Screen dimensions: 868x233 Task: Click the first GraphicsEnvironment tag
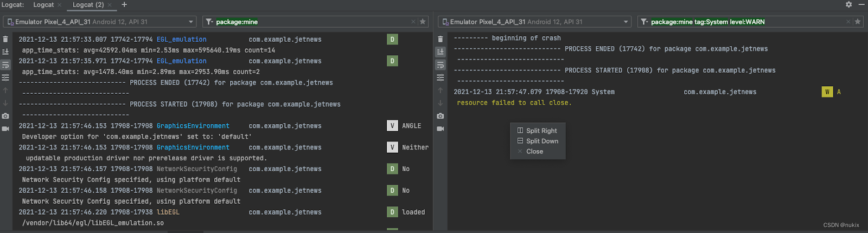point(193,126)
